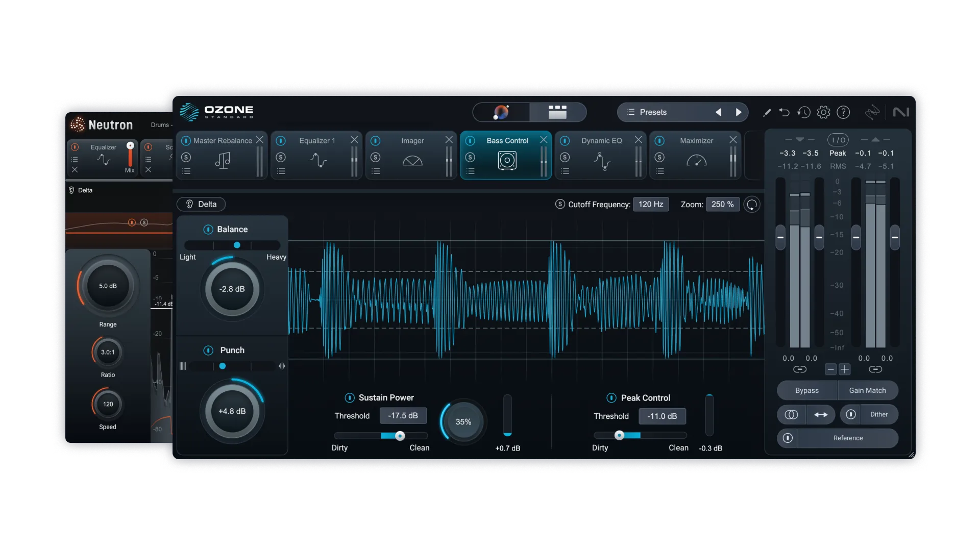Image resolution: width=980 pixels, height=551 pixels.
Task: Open the Dynamic EQ module
Action: pos(601,140)
